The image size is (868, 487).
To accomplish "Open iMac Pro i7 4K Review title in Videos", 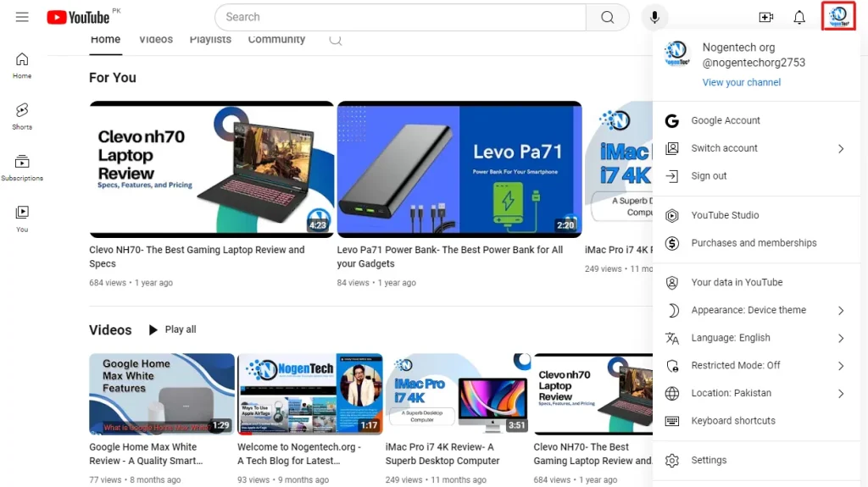I will tap(442, 454).
